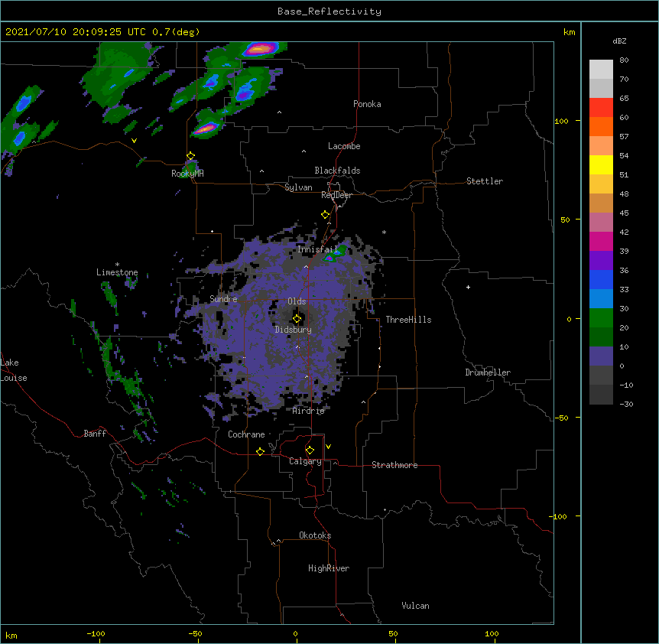Viewport: 659px width, 644px height.
Task: Click the Blackfalds town label
Action: [x=337, y=171]
